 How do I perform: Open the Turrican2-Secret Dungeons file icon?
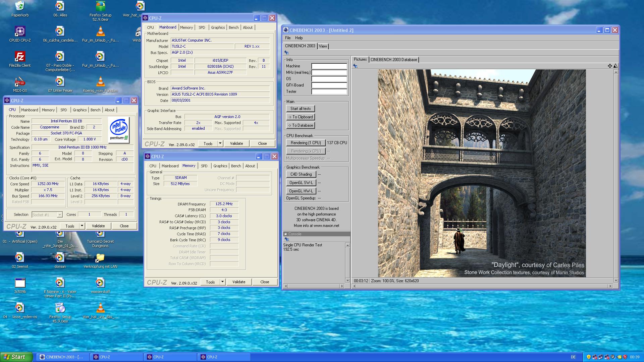coord(100,233)
